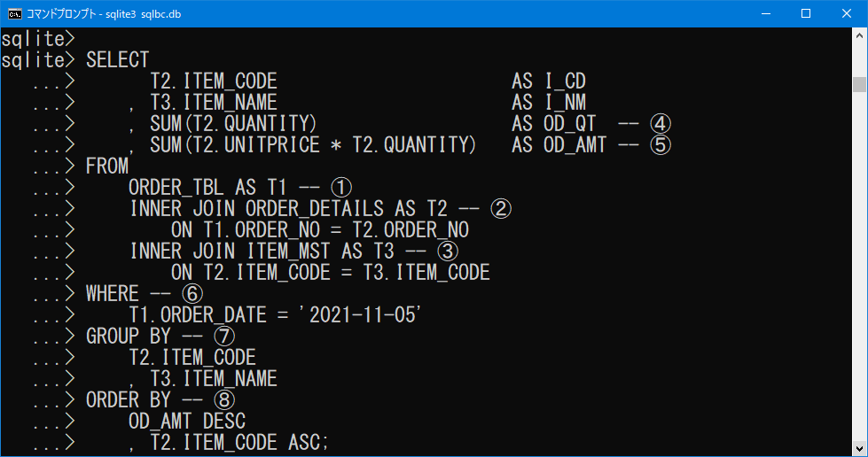Click 'SUM(T2.QUANTITY)' expression
Viewport: 868px width, 457px height.
pos(233,123)
